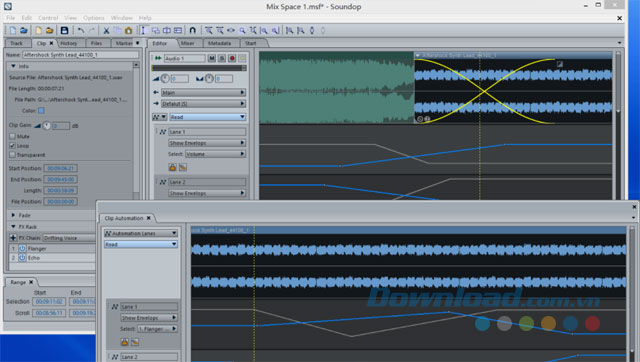This screenshot has height=362, width=640.
Task: Click the Lane 1 automation curve icon in Editor
Action: point(162,132)
